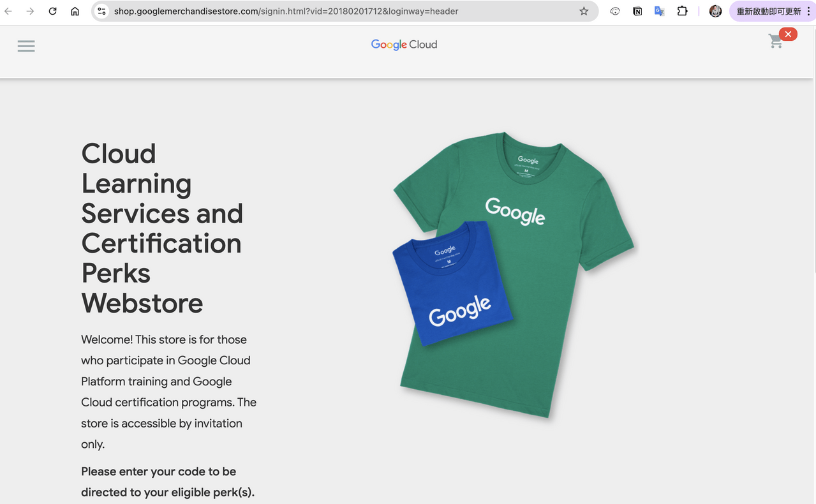This screenshot has width=816, height=504.
Task: Bookmark the page with the star icon
Action: tap(583, 11)
